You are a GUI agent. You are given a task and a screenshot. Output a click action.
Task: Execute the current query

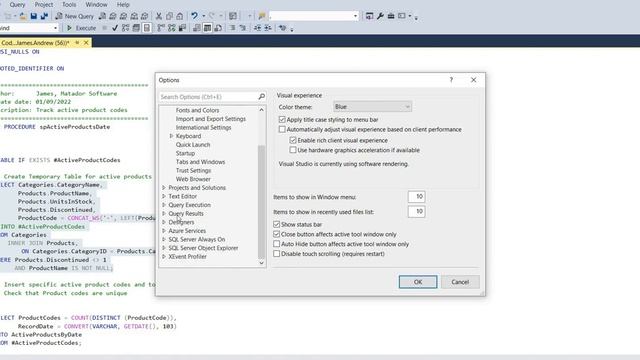pyautogui.click(x=81, y=28)
